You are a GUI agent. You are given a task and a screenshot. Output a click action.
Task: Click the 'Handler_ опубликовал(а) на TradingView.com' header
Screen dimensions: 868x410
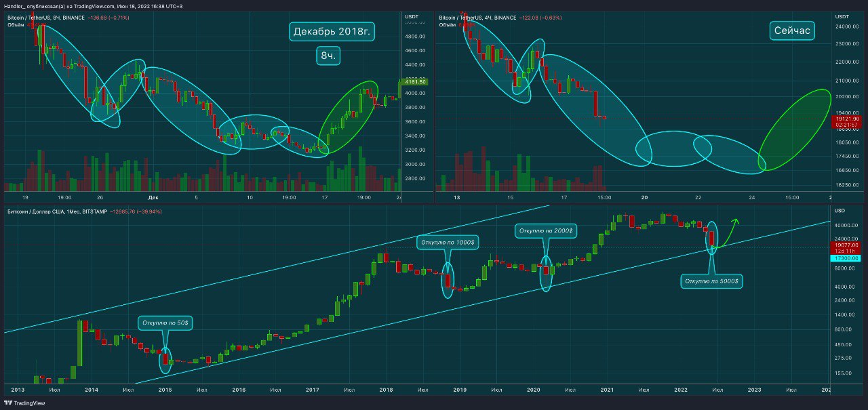coord(58,6)
